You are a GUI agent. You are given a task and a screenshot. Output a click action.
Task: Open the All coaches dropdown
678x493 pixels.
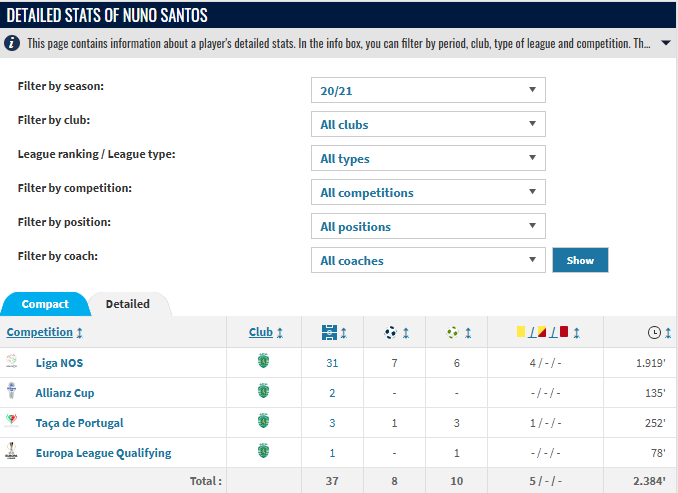pyautogui.click(x=428, y=260)
